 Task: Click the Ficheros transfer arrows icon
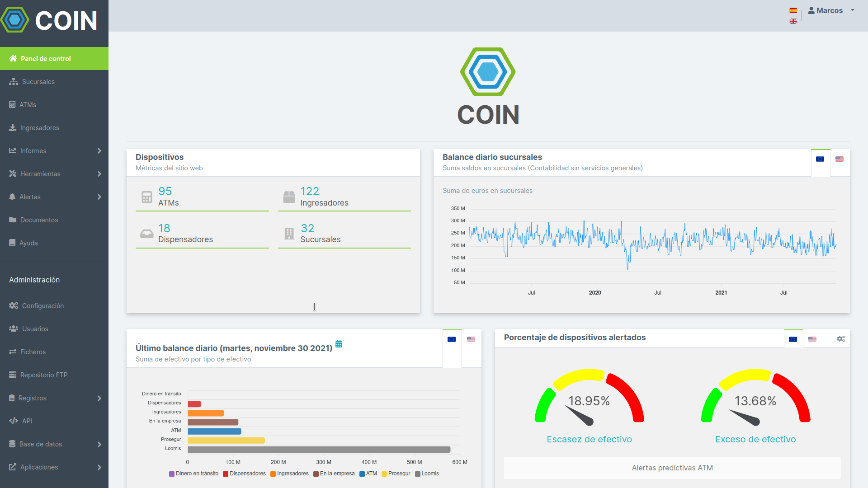[x=13, y=352]
